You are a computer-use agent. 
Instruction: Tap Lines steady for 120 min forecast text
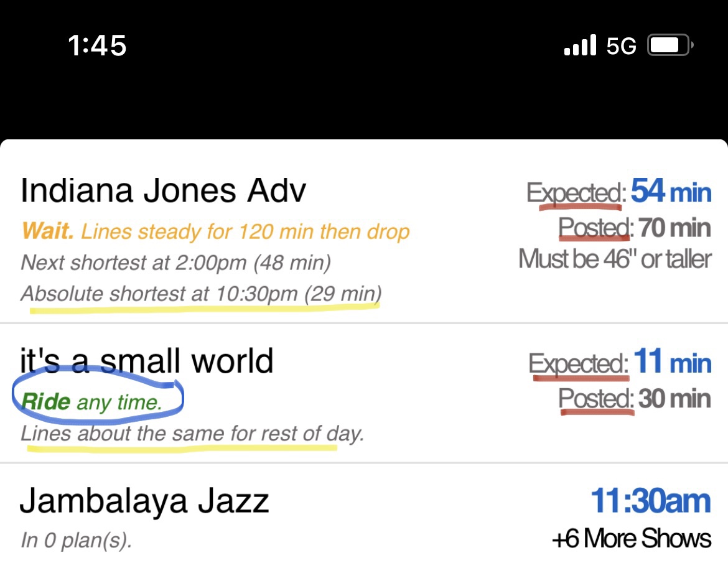249,231
